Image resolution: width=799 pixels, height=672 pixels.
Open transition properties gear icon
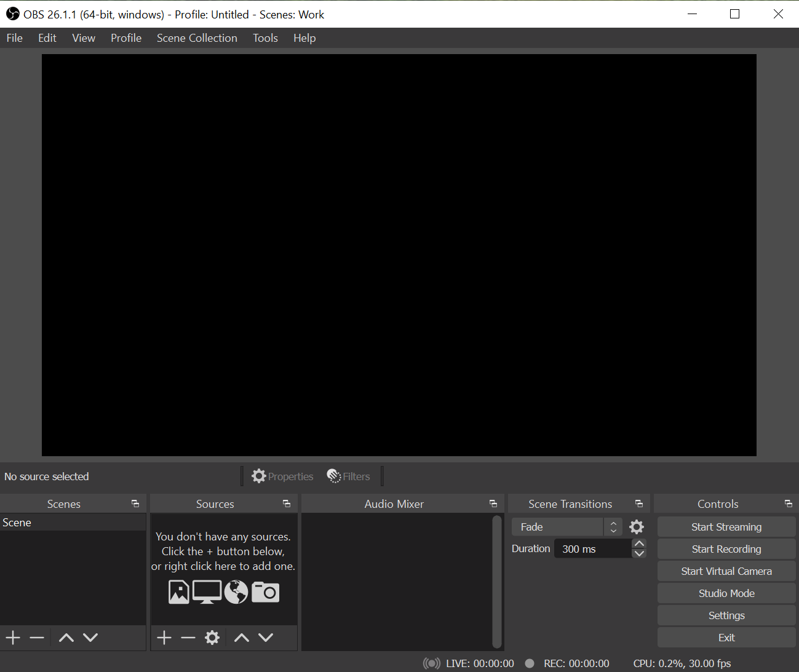(637, 527)
